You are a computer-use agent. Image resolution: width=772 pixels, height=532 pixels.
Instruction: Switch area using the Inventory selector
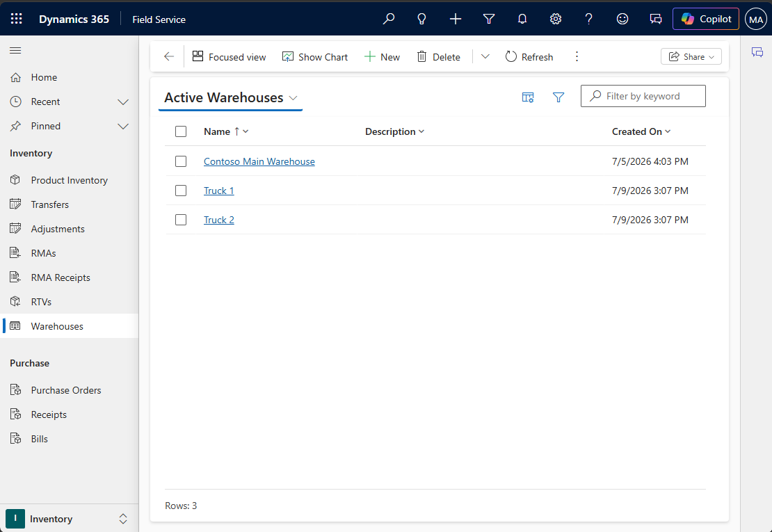pyautogui.click(x=68, y=519)
